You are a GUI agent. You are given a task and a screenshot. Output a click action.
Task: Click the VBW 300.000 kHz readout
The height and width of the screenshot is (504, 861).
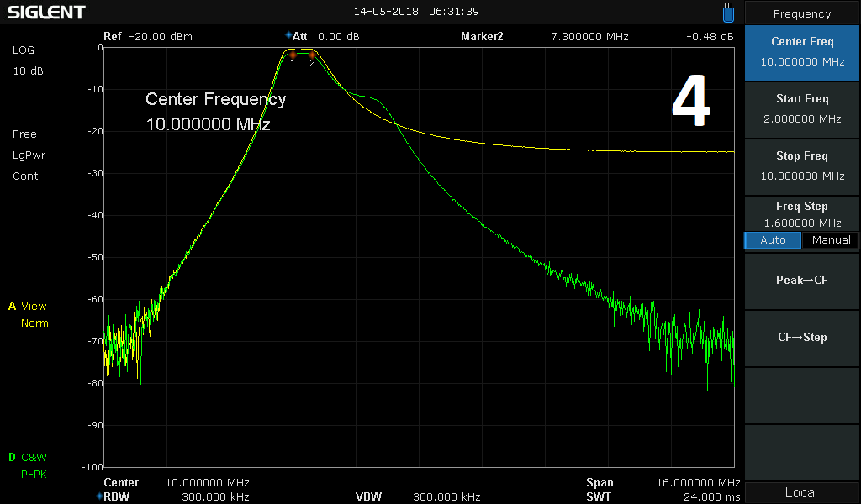click(418, 497)
